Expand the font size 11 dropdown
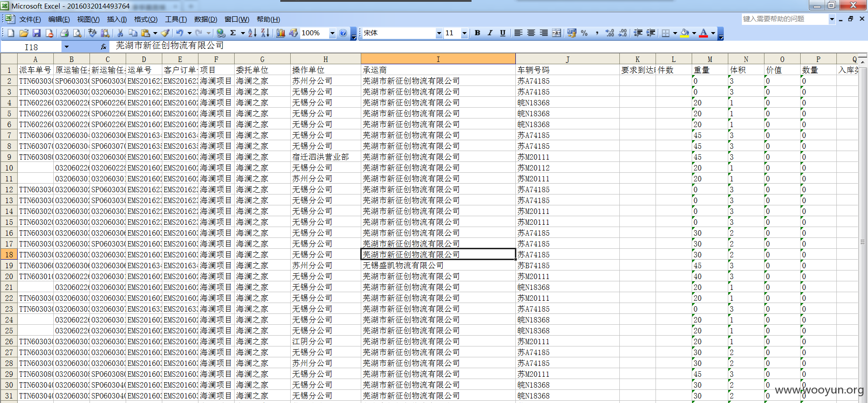 [464, 33]
